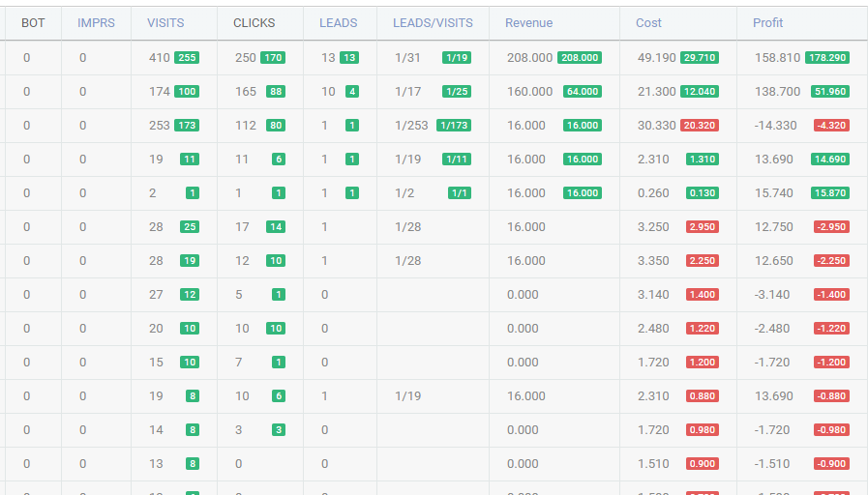Select the green 29.710 cost badge
868x495 pixels.
click(700, 58)
